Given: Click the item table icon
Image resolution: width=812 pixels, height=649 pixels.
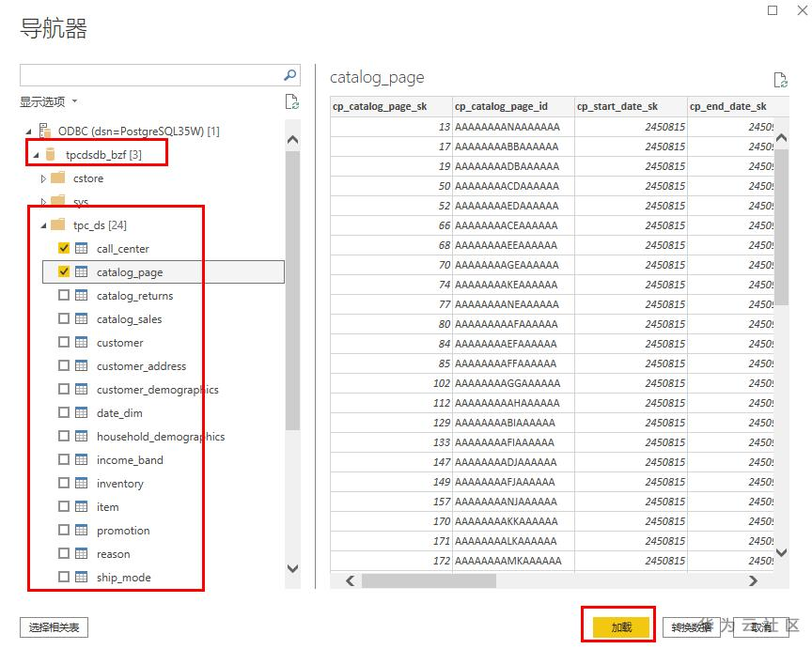Looking at the screenshot, I should pos(82,506).
